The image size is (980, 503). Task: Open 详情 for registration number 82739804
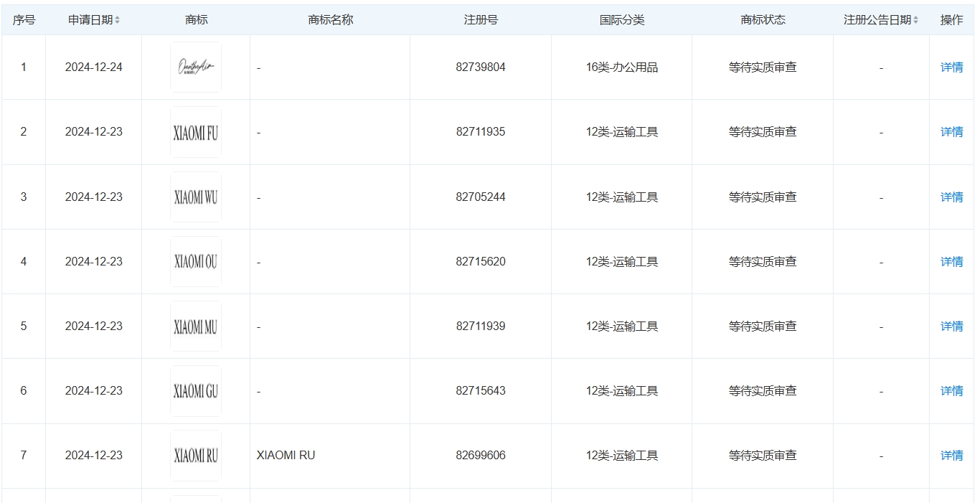click(x=951, y=67)
